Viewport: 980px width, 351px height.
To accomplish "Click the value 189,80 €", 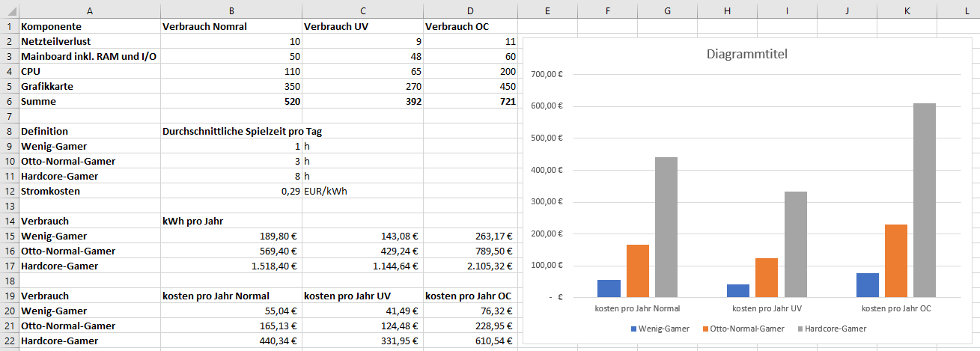I will [231, 236].
